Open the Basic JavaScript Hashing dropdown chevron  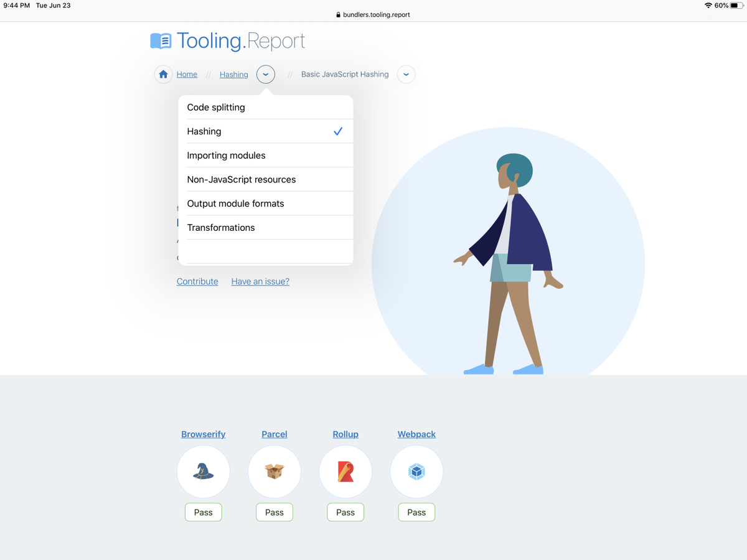point(406,74)
